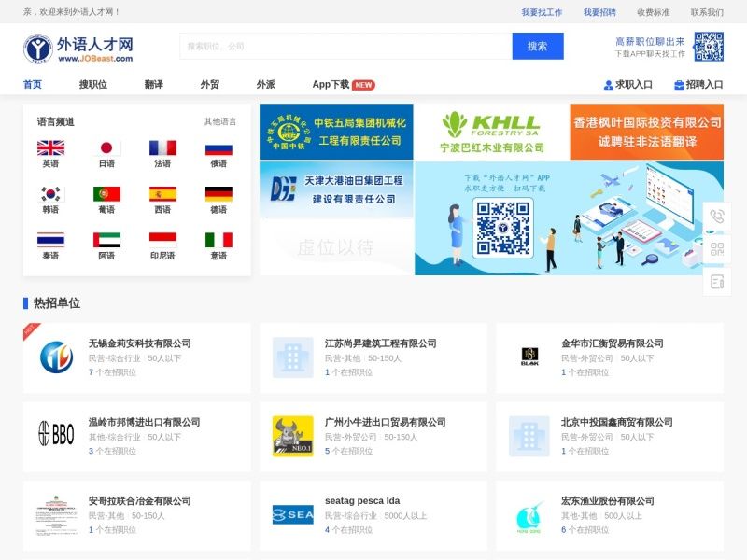Click the QR code floating sidebar icon
747x560 pixels.
click(x=717, y=249)
